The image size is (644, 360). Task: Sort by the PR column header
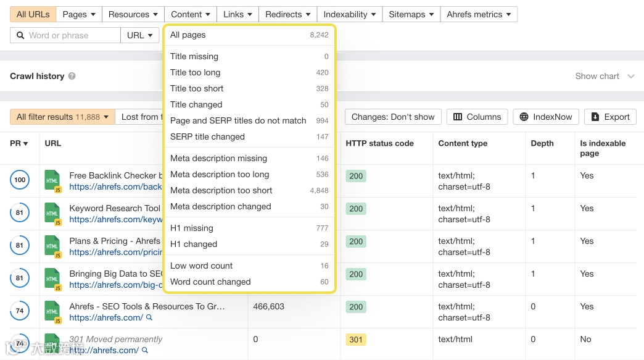coord(19,144)
